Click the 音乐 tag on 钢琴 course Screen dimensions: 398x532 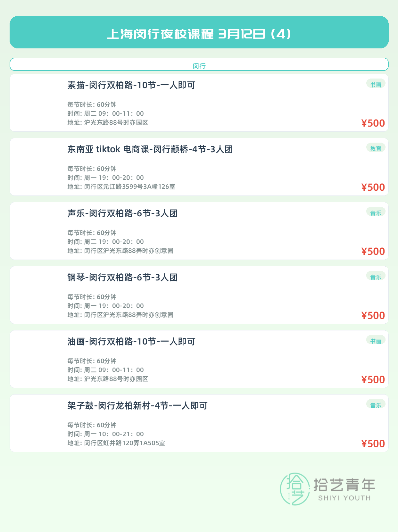point(376,277)
